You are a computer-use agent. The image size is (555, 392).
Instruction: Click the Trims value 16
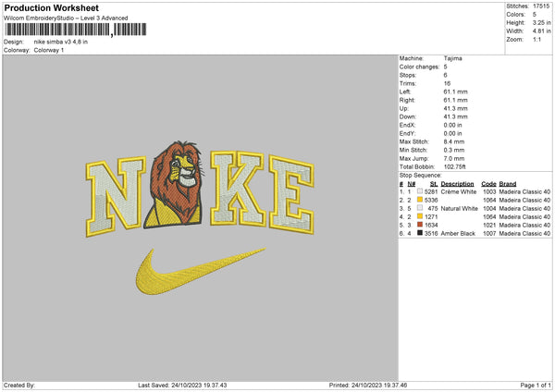point(447,83)
